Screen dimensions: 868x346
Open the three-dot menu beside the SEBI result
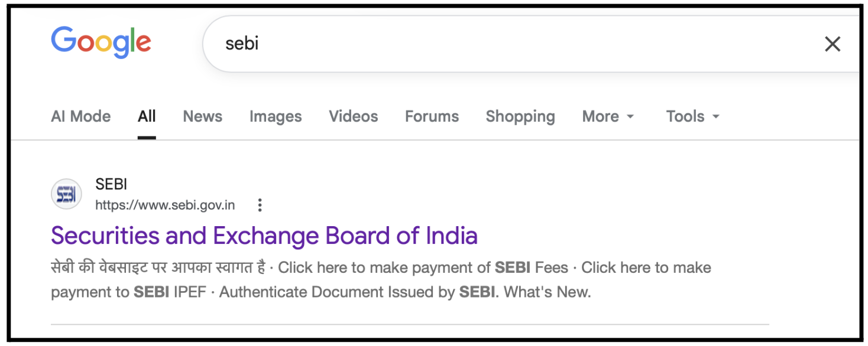tap(260, 205)
